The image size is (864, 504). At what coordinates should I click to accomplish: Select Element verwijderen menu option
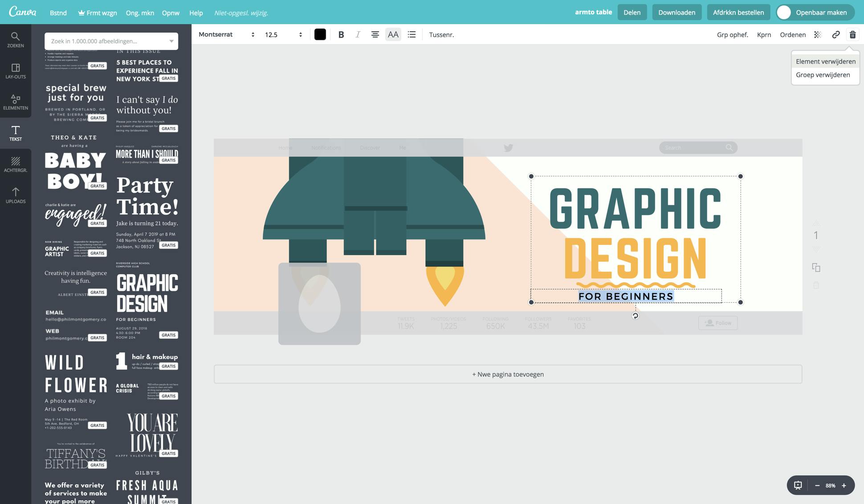click(825, 61)
